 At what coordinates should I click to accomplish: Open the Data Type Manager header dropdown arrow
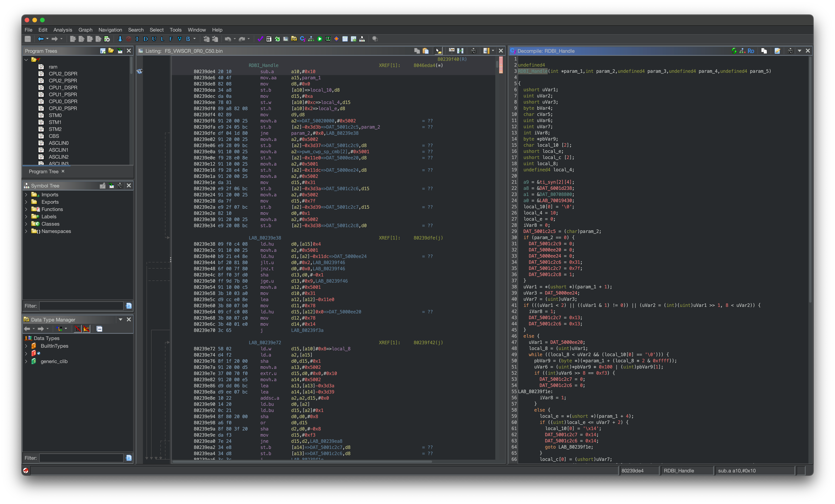point(120,319)
